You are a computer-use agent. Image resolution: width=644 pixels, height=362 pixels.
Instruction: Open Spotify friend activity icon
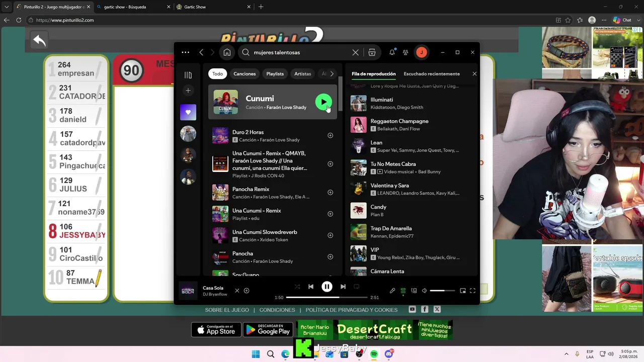click(406, 52)
